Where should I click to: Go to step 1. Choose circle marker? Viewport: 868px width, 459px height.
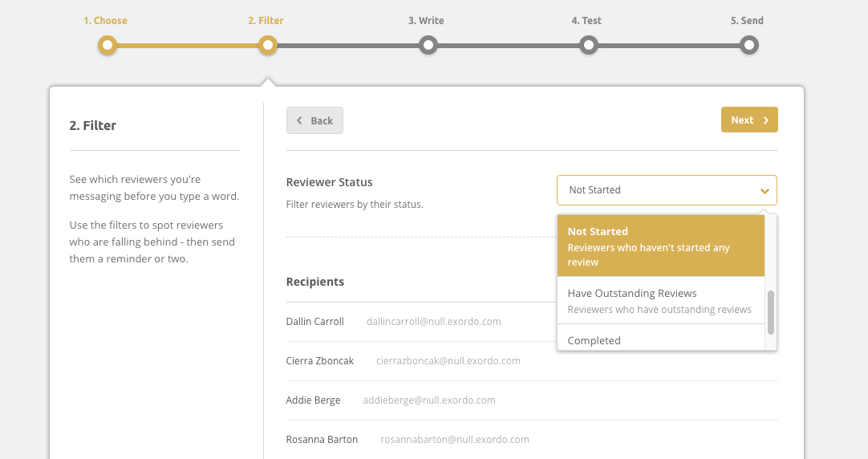tap(107, 45)
